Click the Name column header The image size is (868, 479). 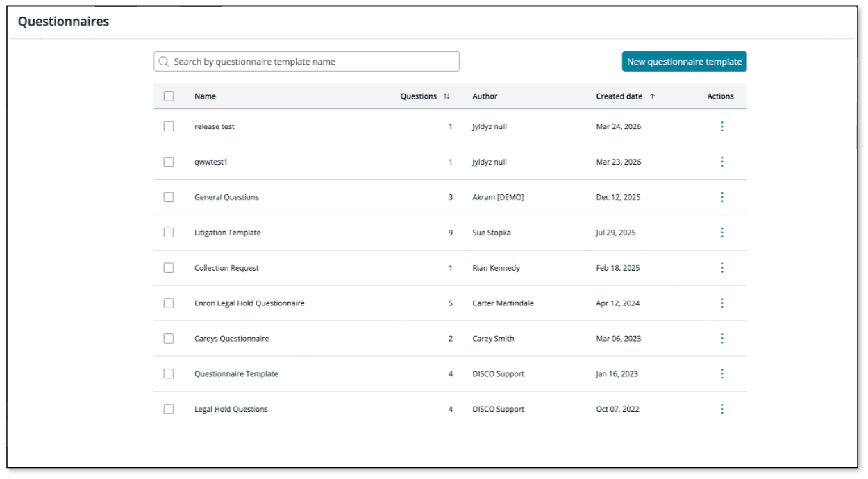click(x=205, y=96)
